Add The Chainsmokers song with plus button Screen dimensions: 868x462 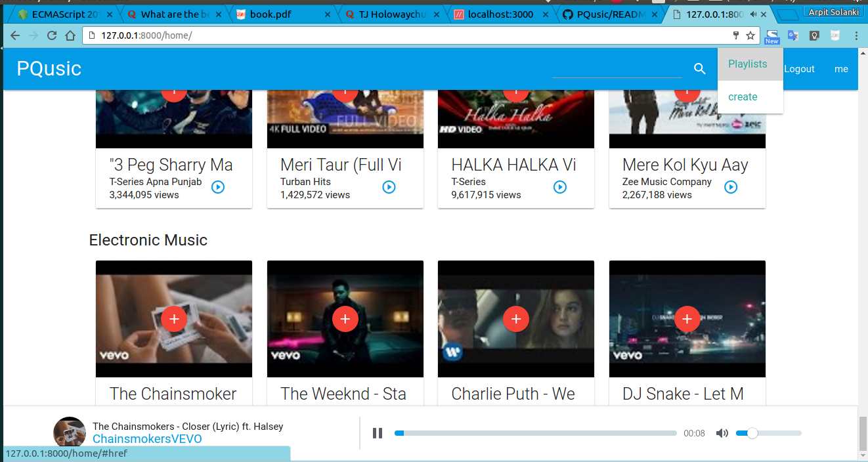click(174, 319)
